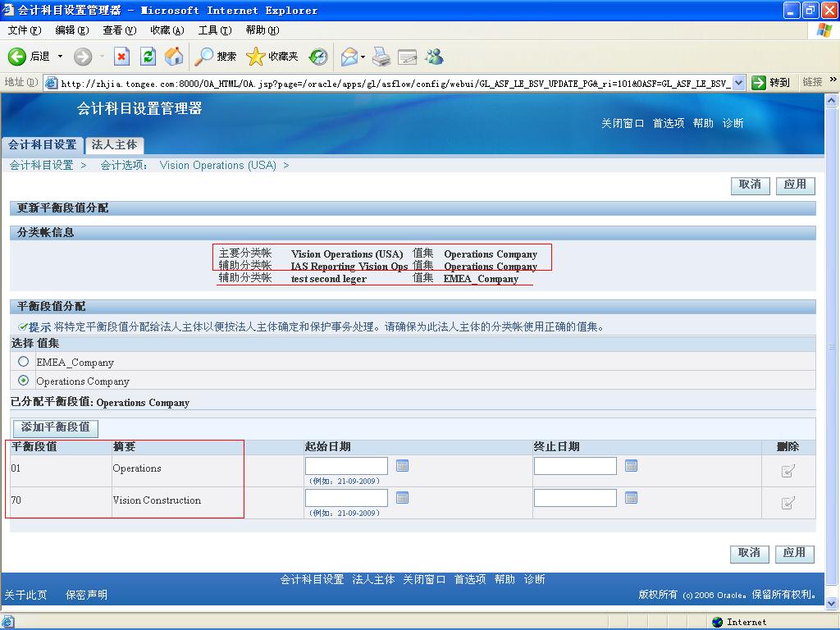This screenshot has height=630, width=840.
Task: Open the 收藏(A) menu
Action: [167, 30]
